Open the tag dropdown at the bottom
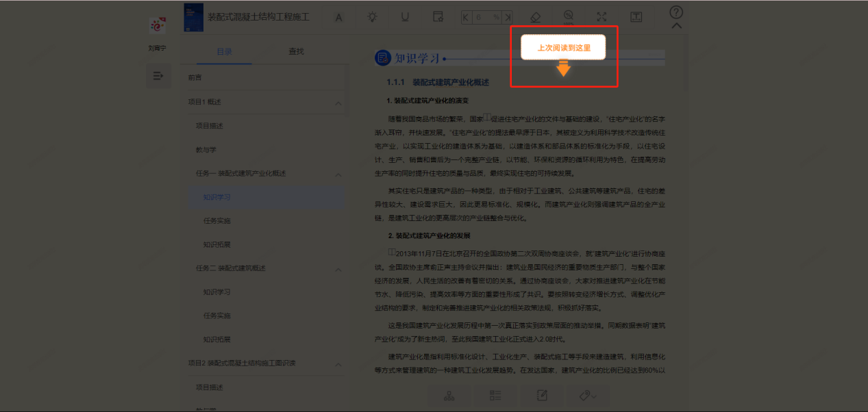The height and width of the screenshot is (412, 868). 587,396
